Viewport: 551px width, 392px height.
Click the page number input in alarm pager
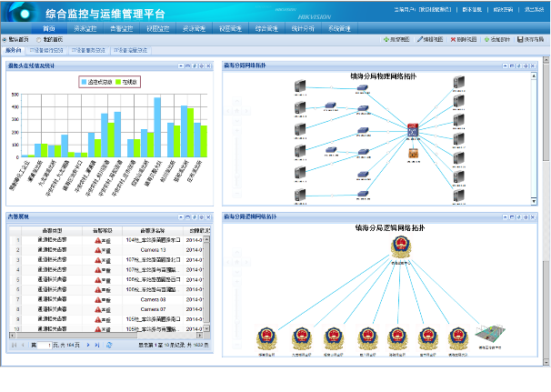46,346
